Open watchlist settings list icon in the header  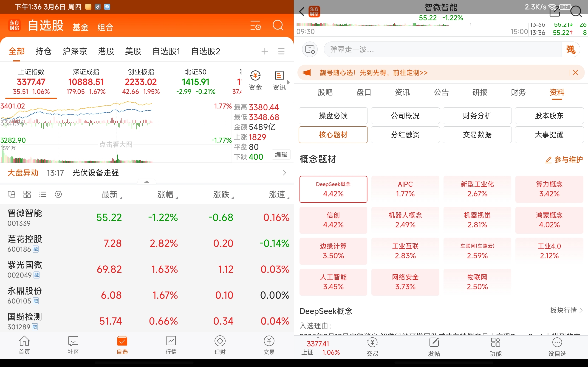click(x=256, y=25)
